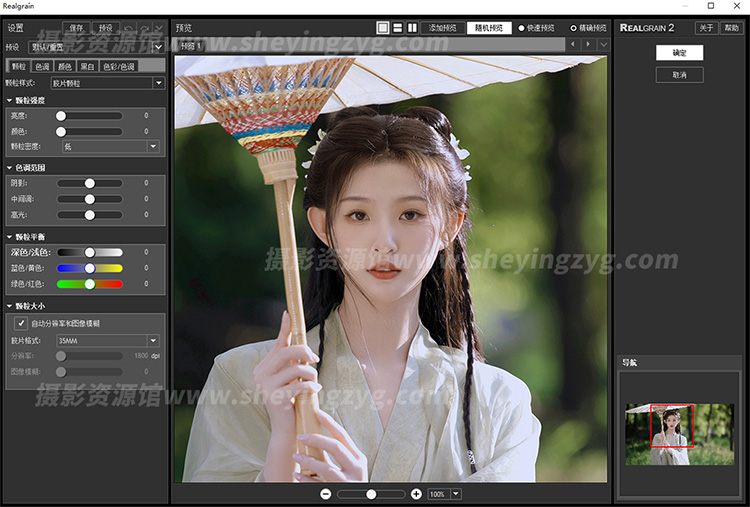Switch to horizontal split preview layout
This screenshot has width=750, height=507.
tap(397, 28)
